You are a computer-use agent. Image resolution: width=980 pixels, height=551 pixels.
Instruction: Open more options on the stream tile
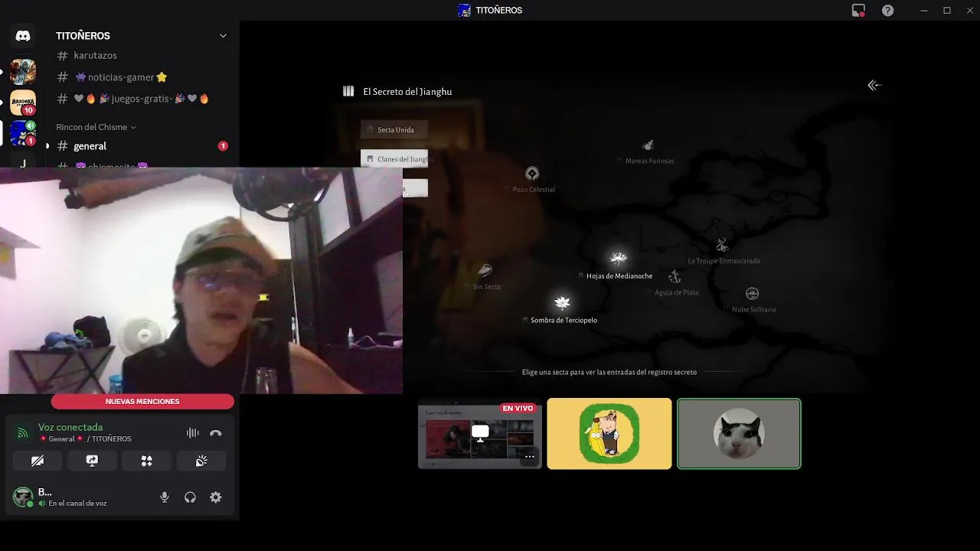coord(528,458)
